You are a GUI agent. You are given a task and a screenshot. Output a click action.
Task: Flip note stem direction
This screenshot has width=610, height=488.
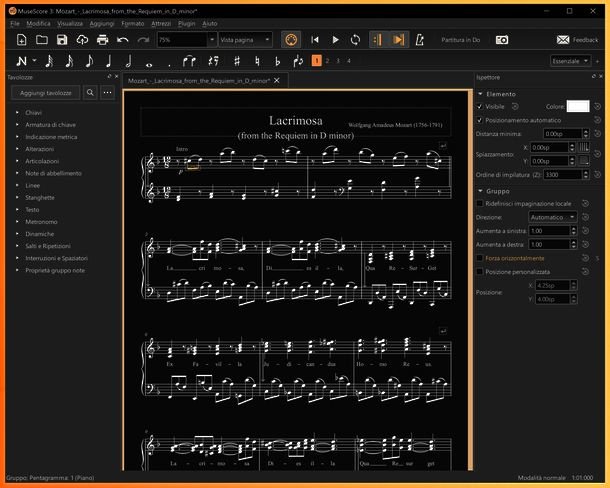[x=298, y=61]
